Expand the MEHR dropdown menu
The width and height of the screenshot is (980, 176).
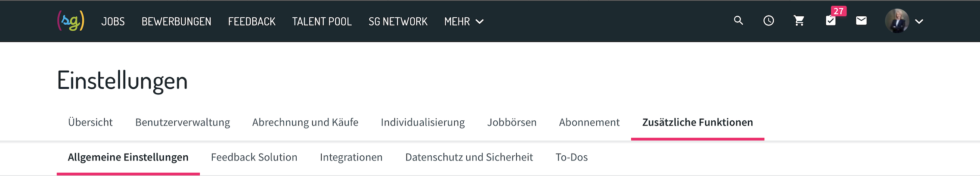pos(464,22)
